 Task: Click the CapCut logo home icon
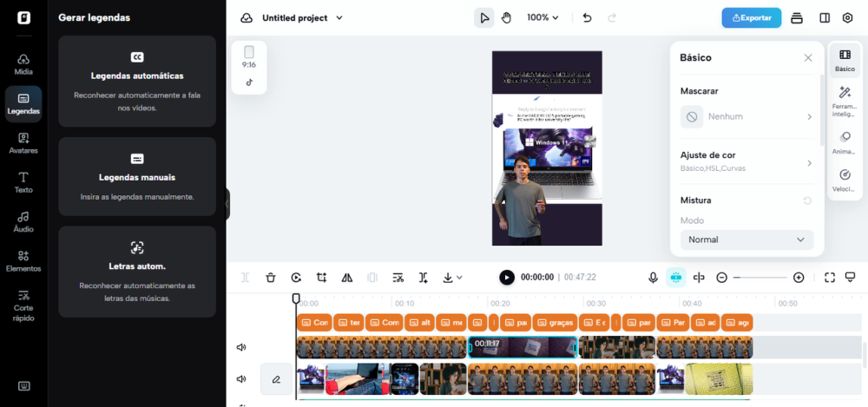click(23, 17)
